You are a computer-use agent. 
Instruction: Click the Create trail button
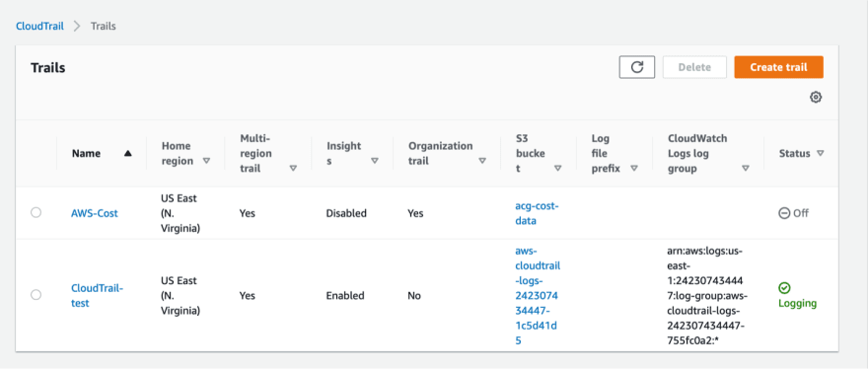[x=779, y=67]
